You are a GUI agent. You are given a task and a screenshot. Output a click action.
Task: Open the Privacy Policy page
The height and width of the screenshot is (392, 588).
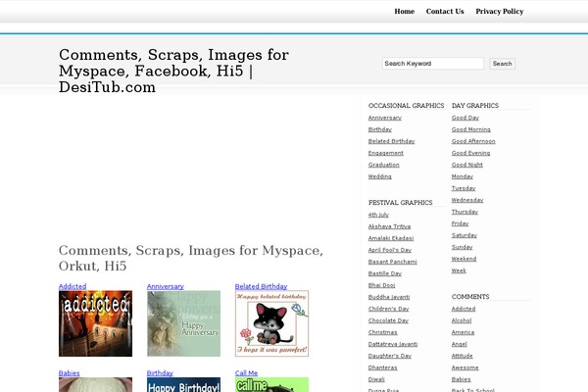point(500,11)
